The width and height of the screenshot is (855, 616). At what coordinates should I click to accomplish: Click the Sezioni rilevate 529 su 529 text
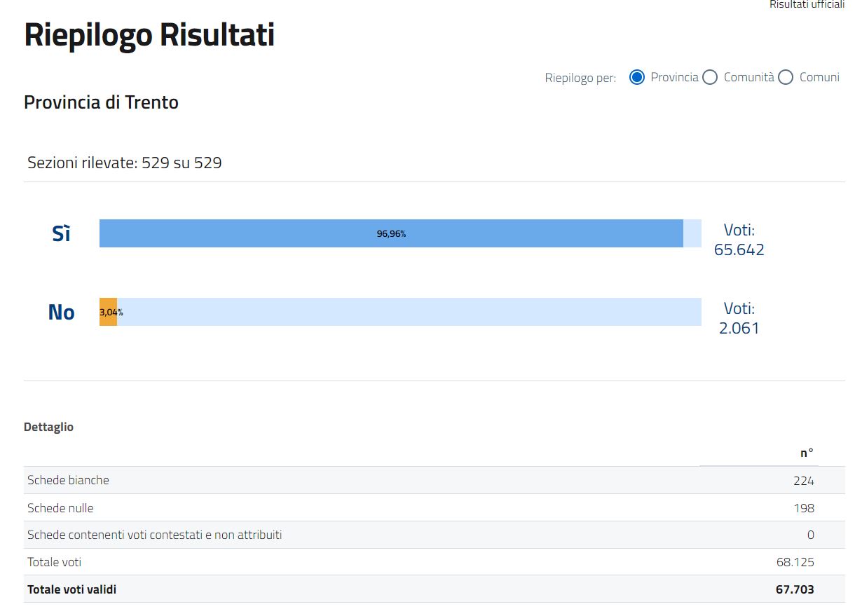(x=125, y=163)
